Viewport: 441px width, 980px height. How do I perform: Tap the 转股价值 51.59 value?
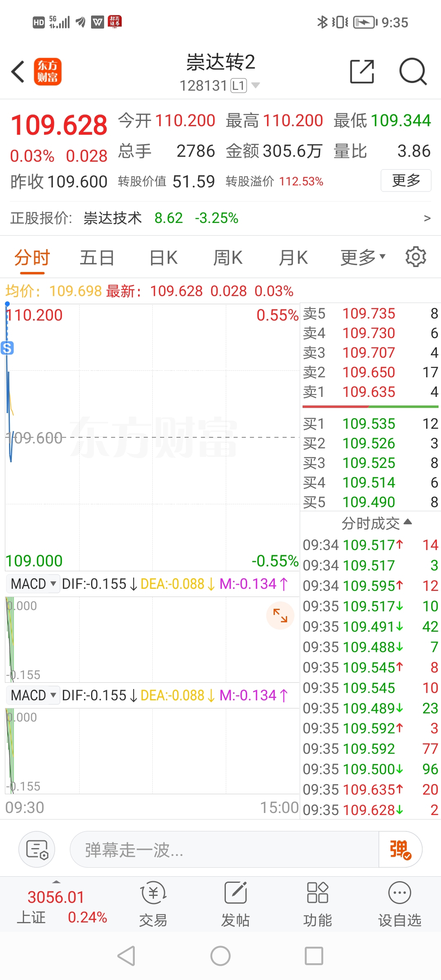click(194, 181)
